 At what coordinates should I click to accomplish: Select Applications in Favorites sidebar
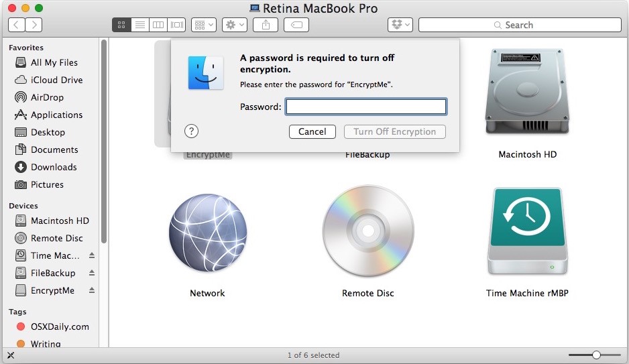coord(56,115)
